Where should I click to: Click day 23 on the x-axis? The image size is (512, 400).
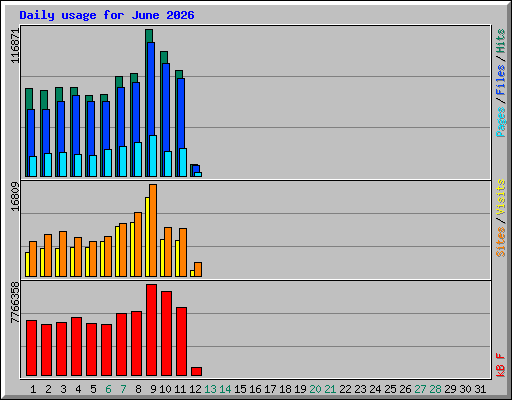click(360, 389)
